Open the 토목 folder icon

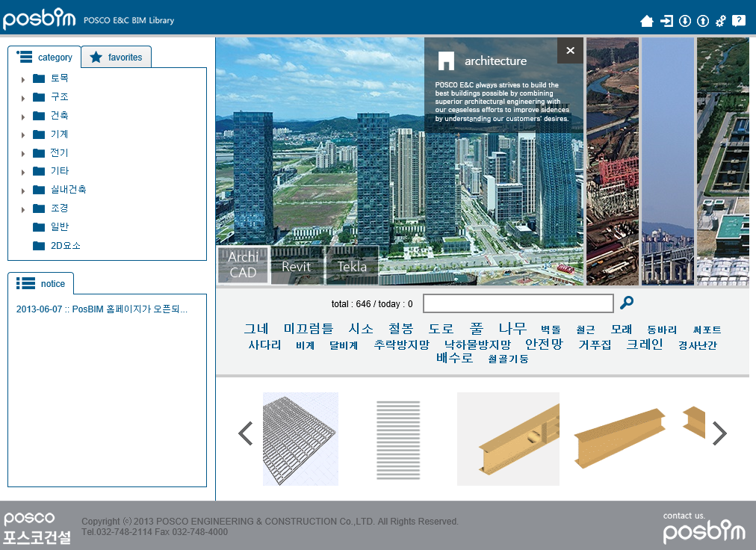pyautogui.click(x=39, y=78)
